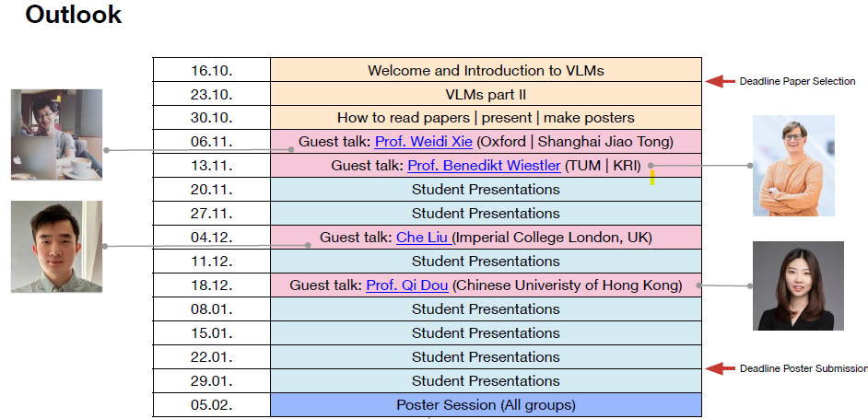This screenshot has height=419, width=868.
Task: Open the Prof. Qi Dou link
Action: (407, 285)
